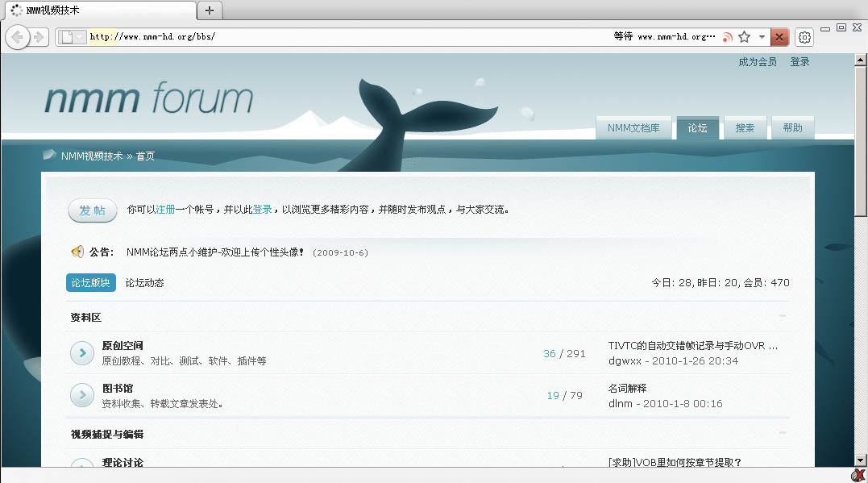Click the 19 / 79 post count

click(565, 395)
